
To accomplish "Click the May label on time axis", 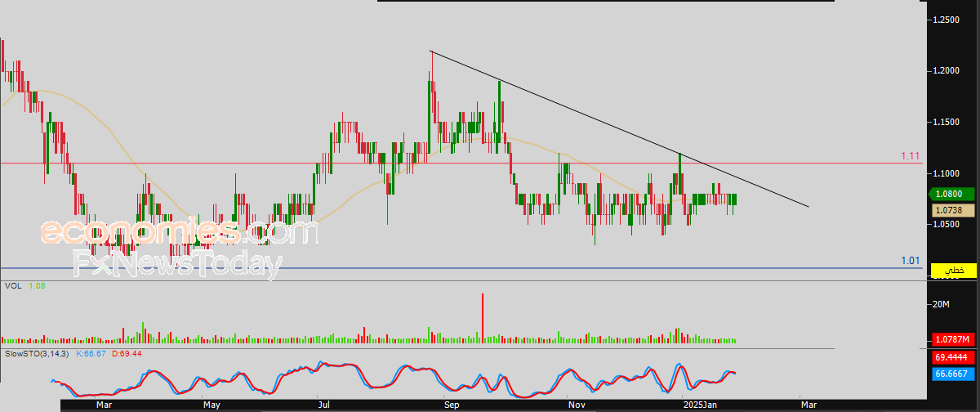I will [x=212, y=405].
